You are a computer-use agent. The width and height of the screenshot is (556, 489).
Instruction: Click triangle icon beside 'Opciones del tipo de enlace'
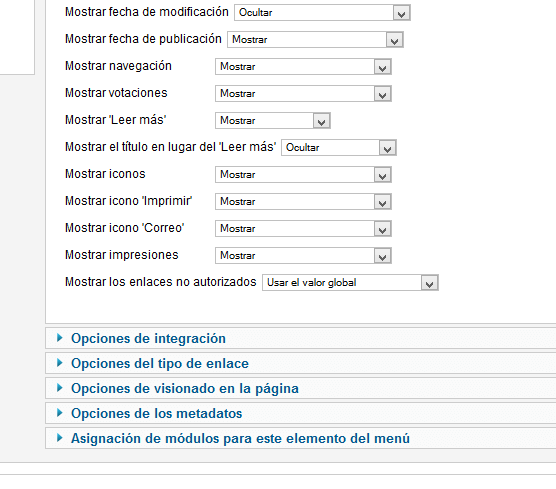pyautogui.click(x=60, y=363)
